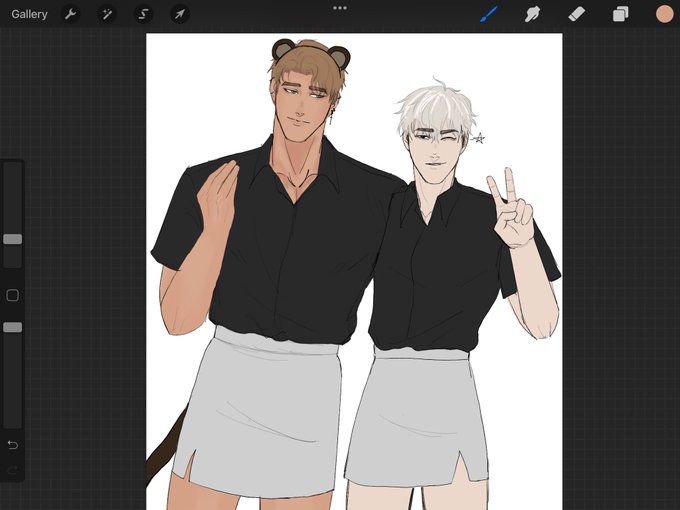Click the brush size slider handle
This screenshot has width=680, height=510.
pos(13,239)
